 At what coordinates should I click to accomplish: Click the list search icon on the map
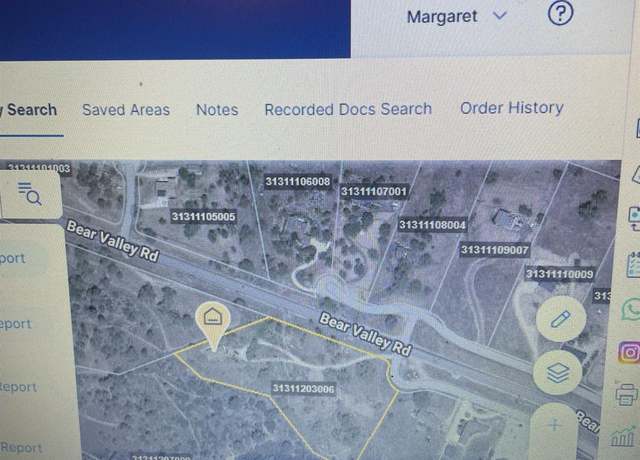click(x=30, y=193)
